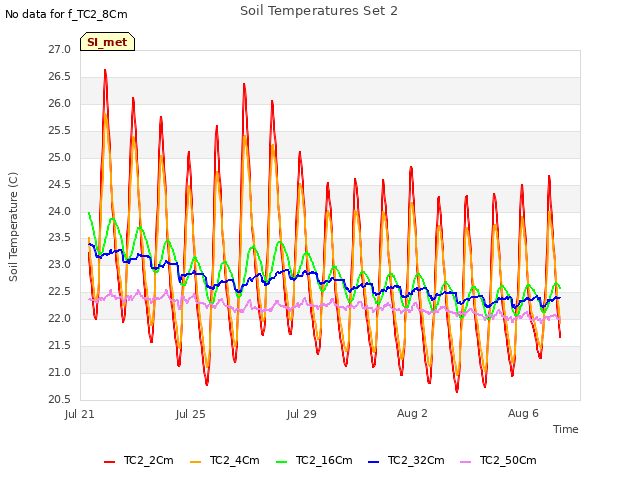Click the violet TC2_50Cm legend swatch
This screenshot has height=480, width=640.
point(465,462)
